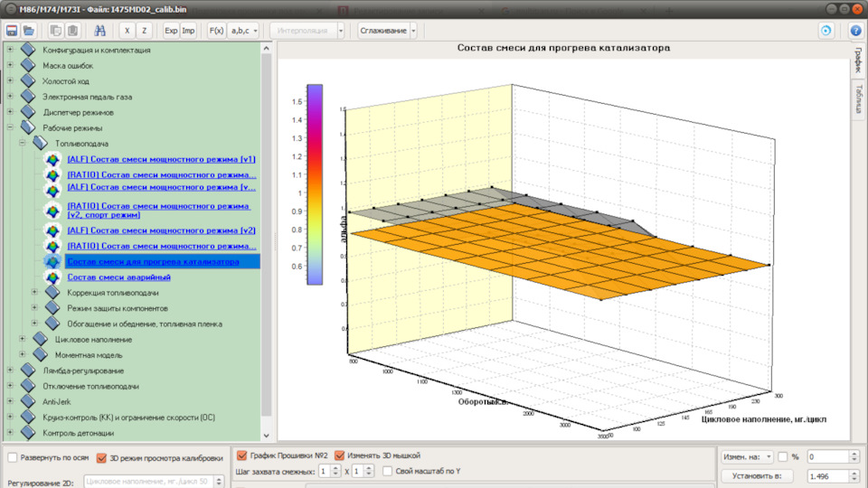Click the tree panel scroll-down arrow
This screenshot has height=488, width=868.
tap(266, 436)
